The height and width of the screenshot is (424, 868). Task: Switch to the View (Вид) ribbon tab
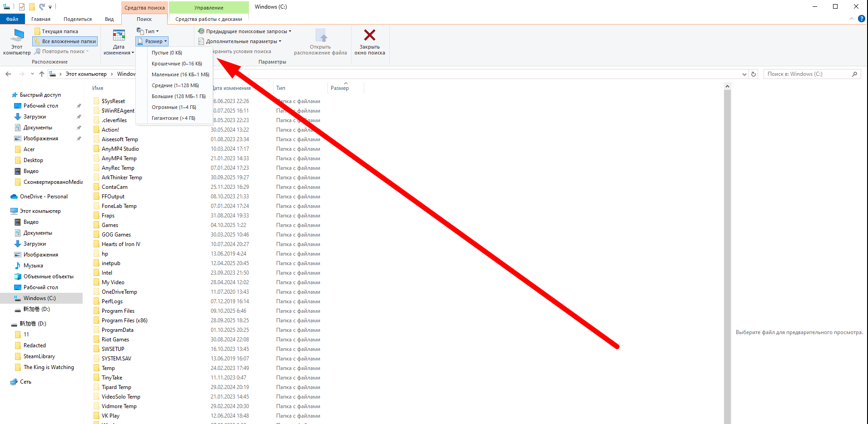[109, 19]
